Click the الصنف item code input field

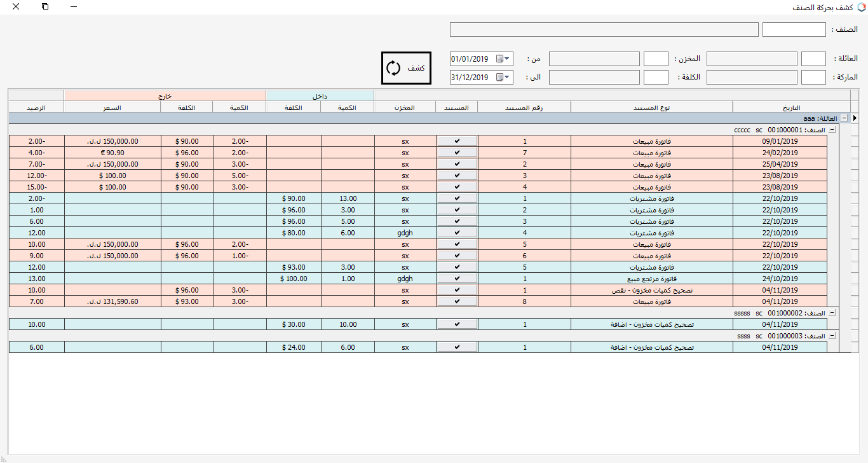pyautogui.click(x=794, y=30)
